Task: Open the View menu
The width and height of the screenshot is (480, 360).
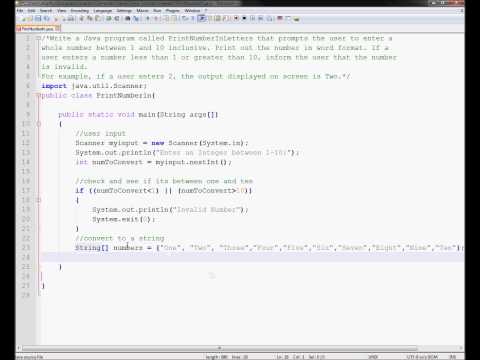Action: coord(61,11)
